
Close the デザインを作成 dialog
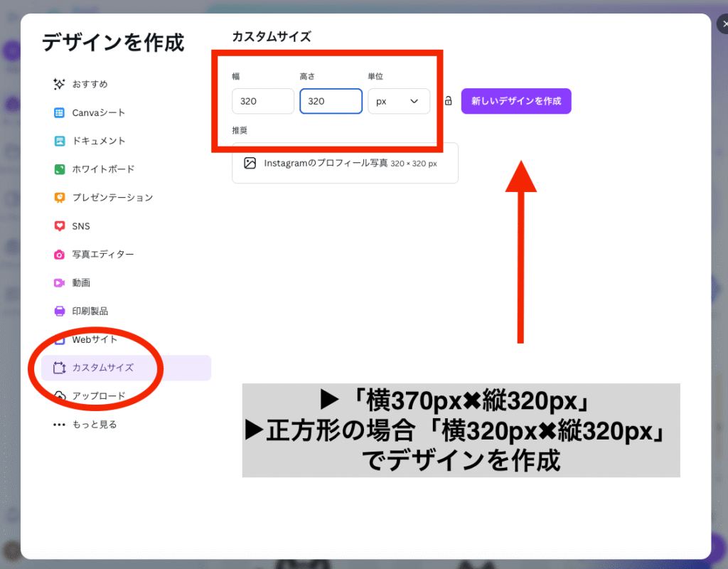723,23
